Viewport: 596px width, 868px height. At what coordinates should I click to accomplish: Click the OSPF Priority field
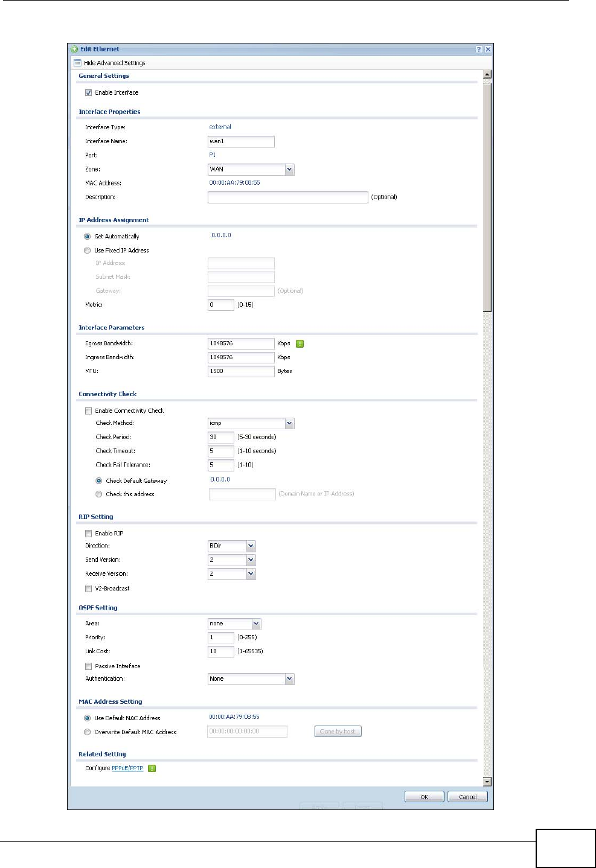(220, 637)
